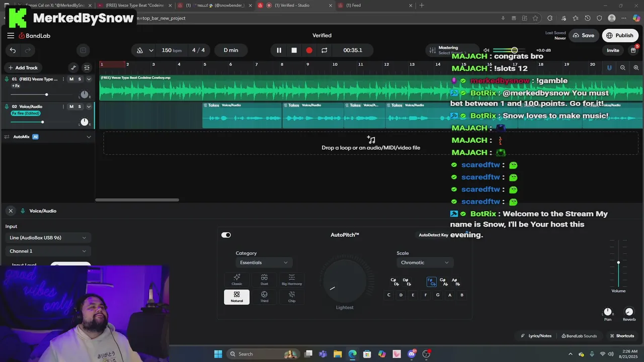The height and width of the screenshot is (362, 644).
Task: Click the AutoDetect Key button
Action: pyautogui.click(x=434, y=235)
